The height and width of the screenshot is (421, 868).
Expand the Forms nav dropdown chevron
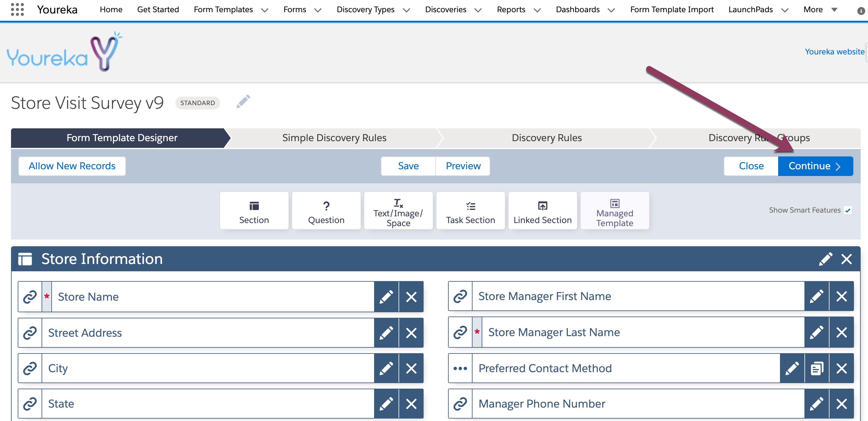318,10
